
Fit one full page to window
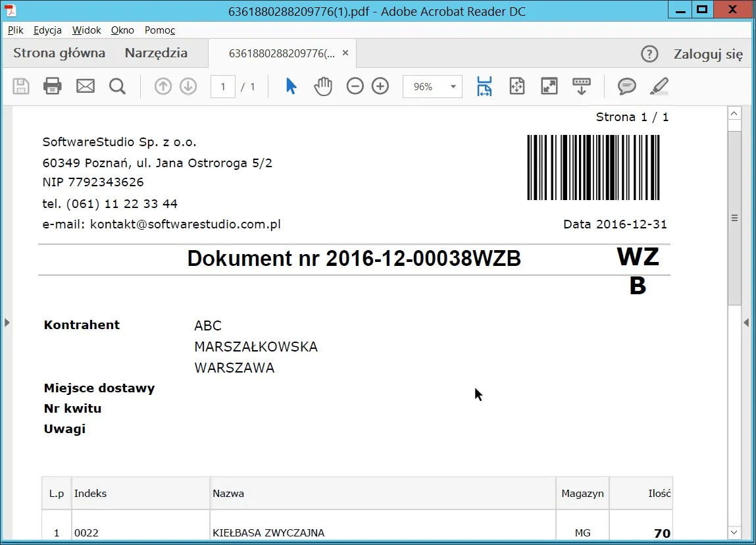coord(517,86)
